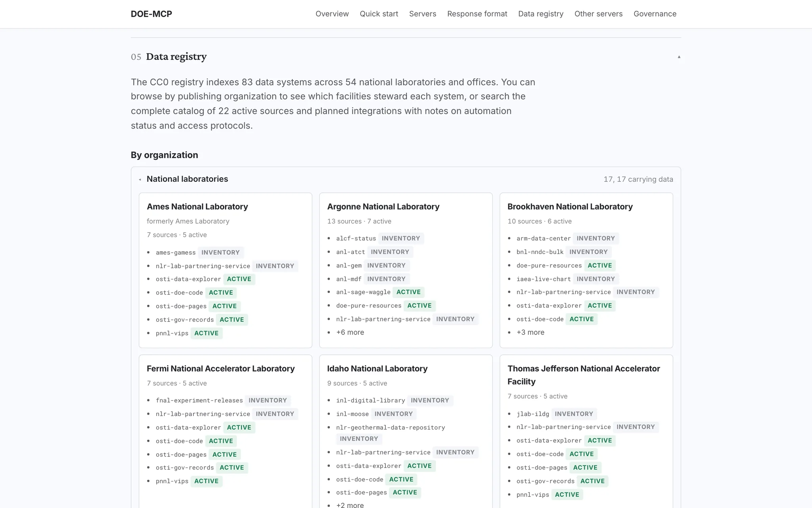Show +2 more under Idaho National Laboratory
This screenshot has height=508, width=812.
350,505
